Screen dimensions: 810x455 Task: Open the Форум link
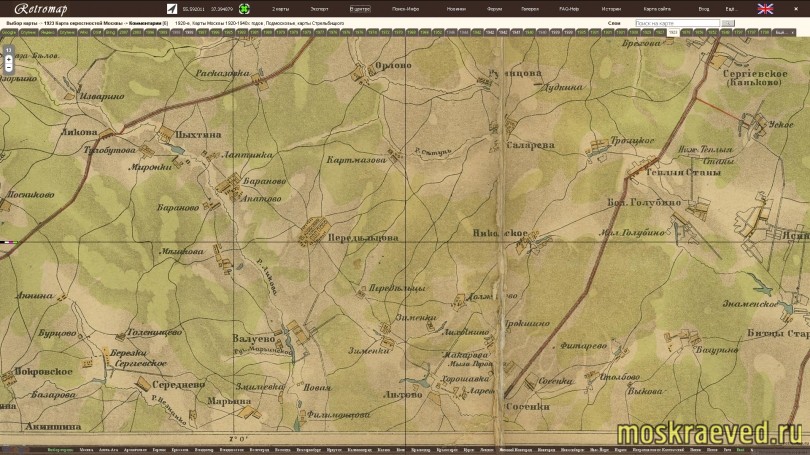494,9
